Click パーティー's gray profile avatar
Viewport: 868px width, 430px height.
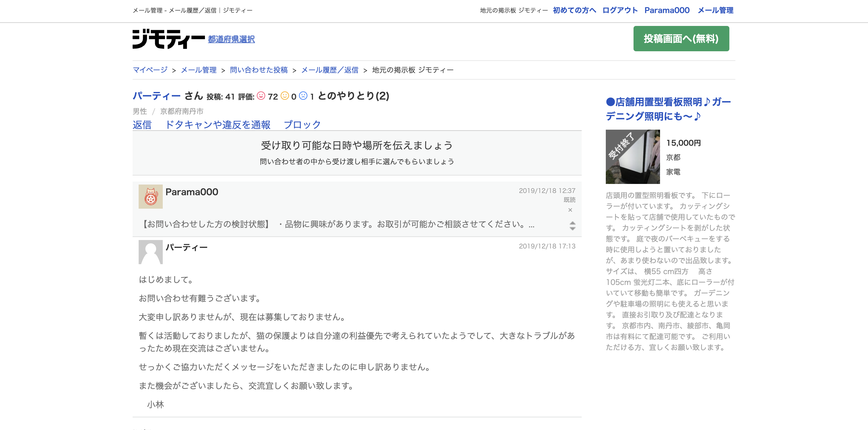pyautogui.click(x=150, y=252)
